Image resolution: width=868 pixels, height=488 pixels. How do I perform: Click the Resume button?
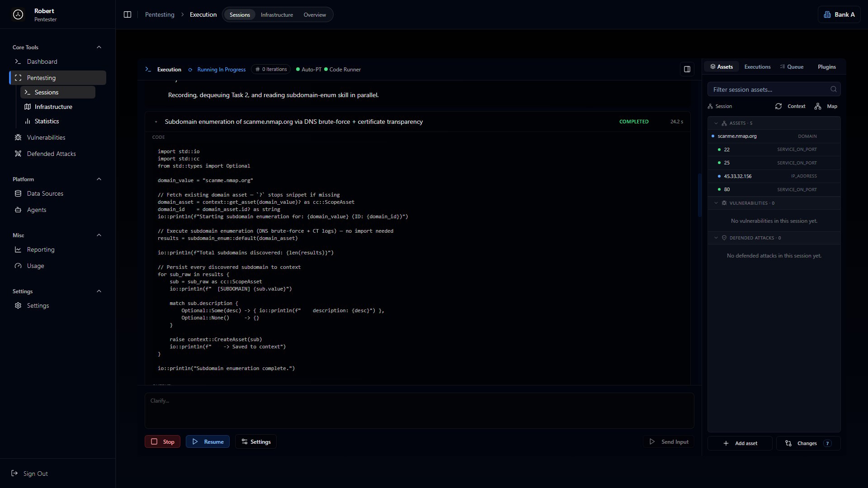click(208, 441)
